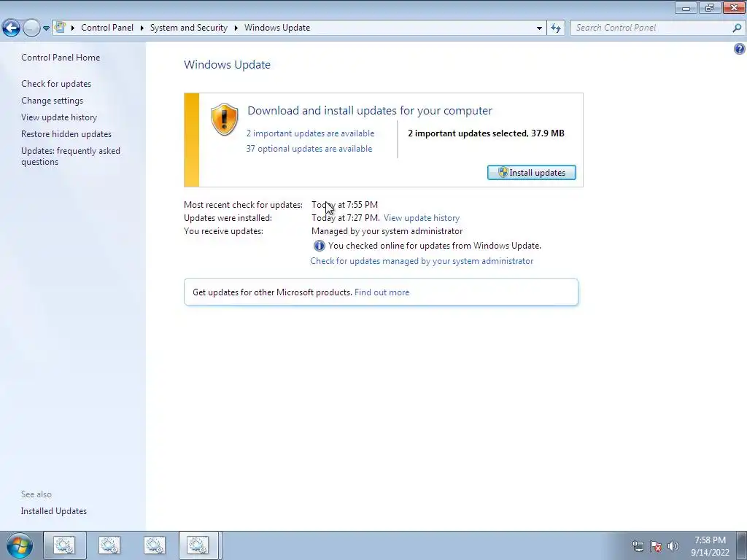The image size is (747, 560).
Task: Open the address bar history dropdown
Action: tap(539, 28)
